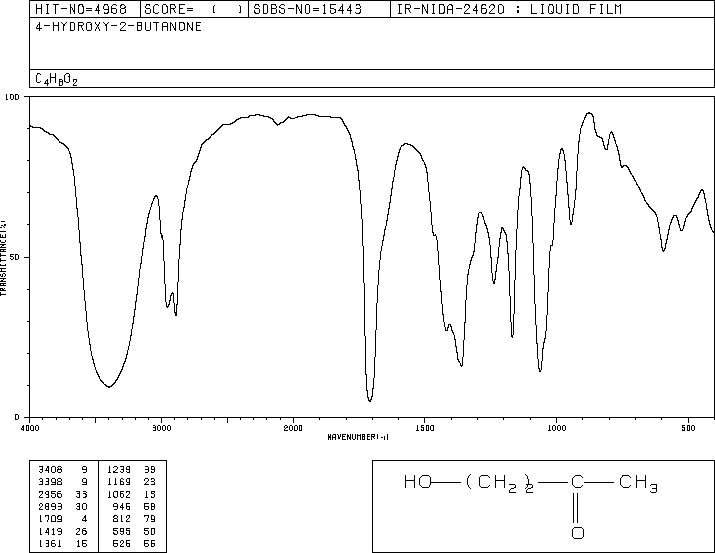715x553 pixels.
Task: Click transmittance 26 next to 1419
Action: [x=81, y=531]
